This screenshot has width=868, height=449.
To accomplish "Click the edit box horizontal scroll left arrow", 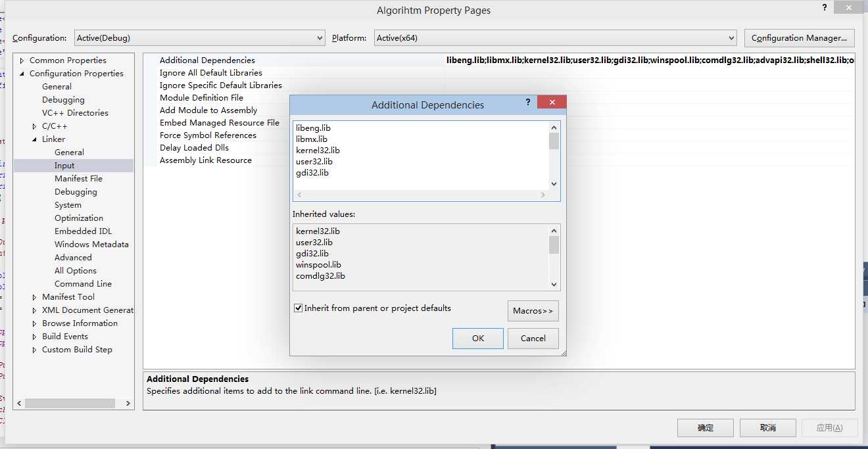I will [299, 195].
